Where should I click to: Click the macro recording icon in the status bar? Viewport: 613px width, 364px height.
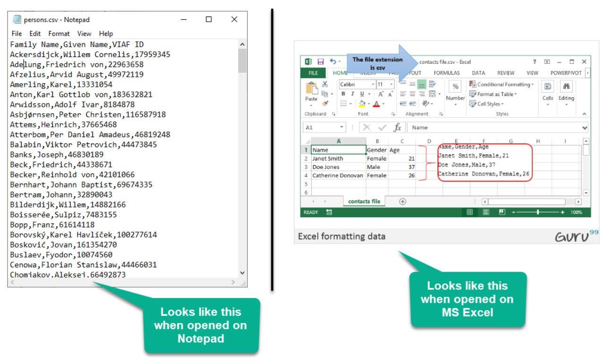click(329, 212)
